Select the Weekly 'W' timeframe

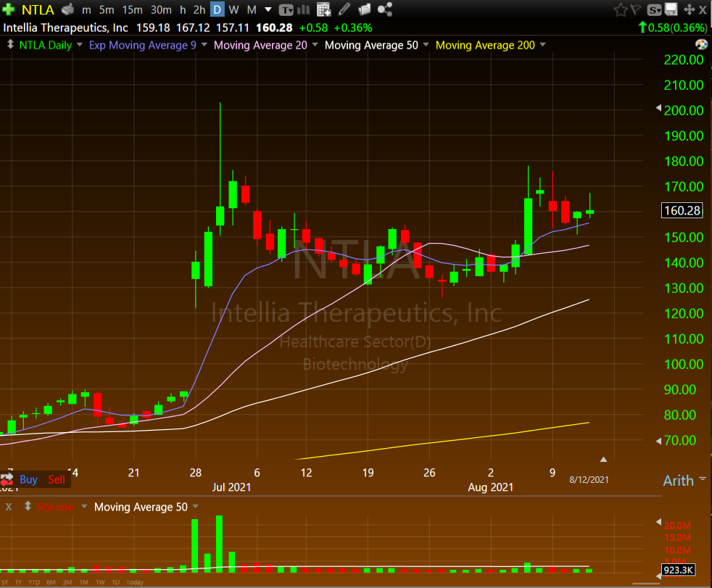(x=234, y=9)
